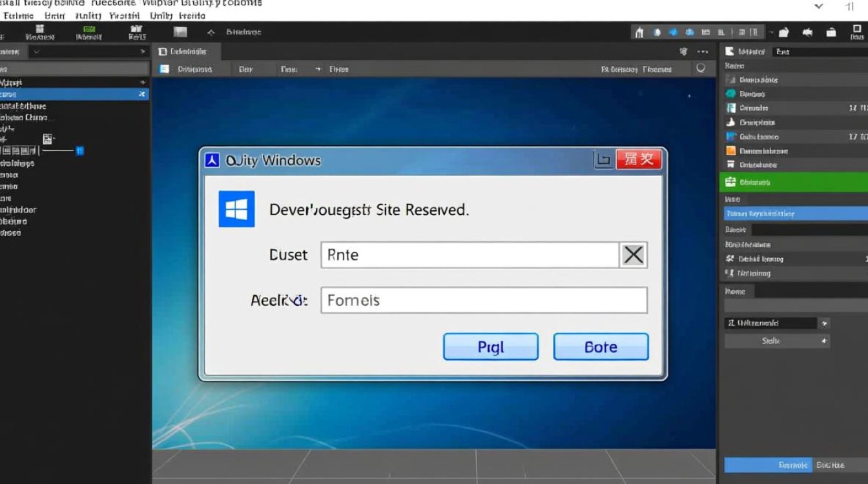868x484 pixels.
Task: Click inside the Fomeis text input field
Action: click(483, 300)
